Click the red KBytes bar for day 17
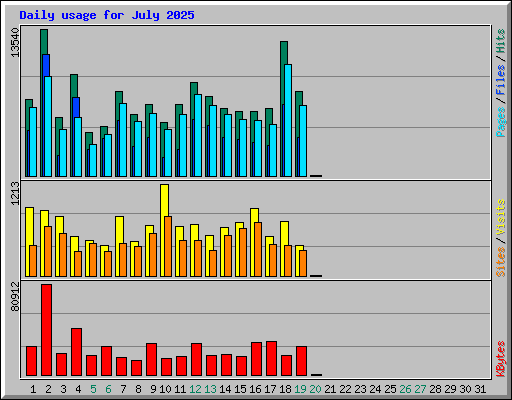The height and width of the screenshot is (400, 512). click(271, 359)
